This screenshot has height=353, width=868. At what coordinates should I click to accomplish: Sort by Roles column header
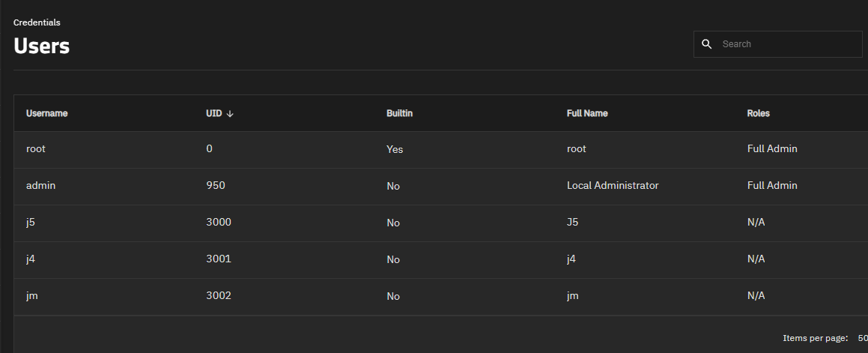pos(758,113)
